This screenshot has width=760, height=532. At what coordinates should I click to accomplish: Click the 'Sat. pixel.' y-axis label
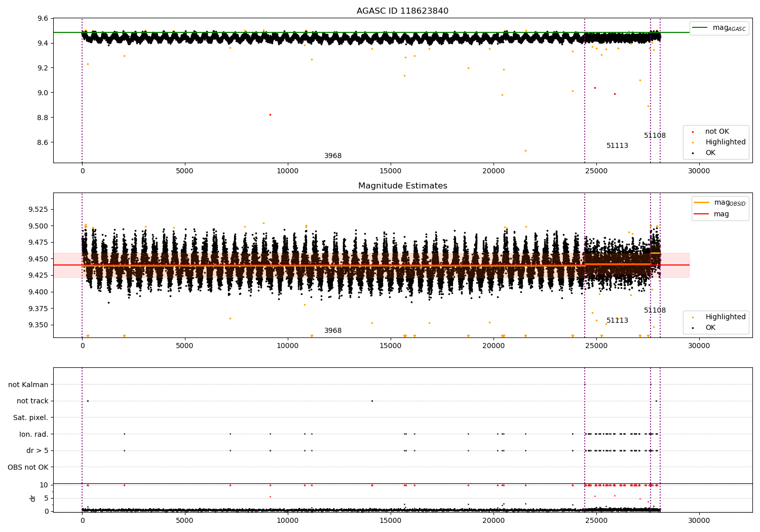[x=31, y=417]
